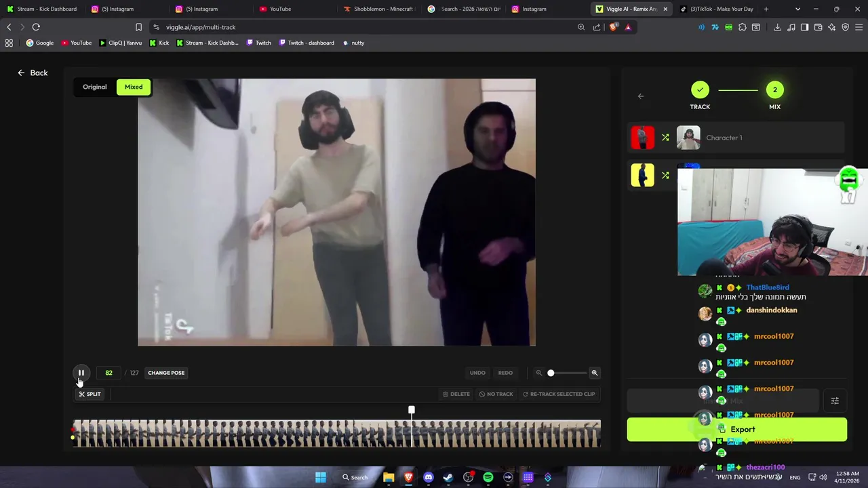
Task: Open Brave Leo AI sparkle icon
Action: coord(832,27)
